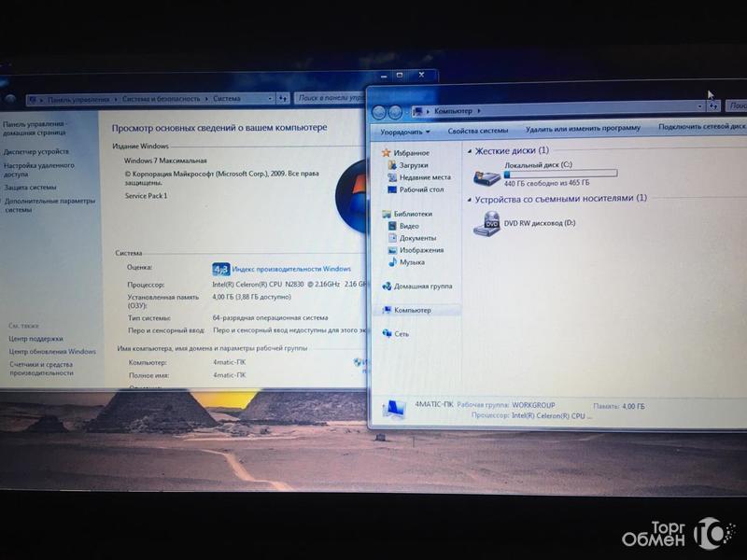Collapse the Жесткие диски group

pyautogui.click(x=469, y=151)
